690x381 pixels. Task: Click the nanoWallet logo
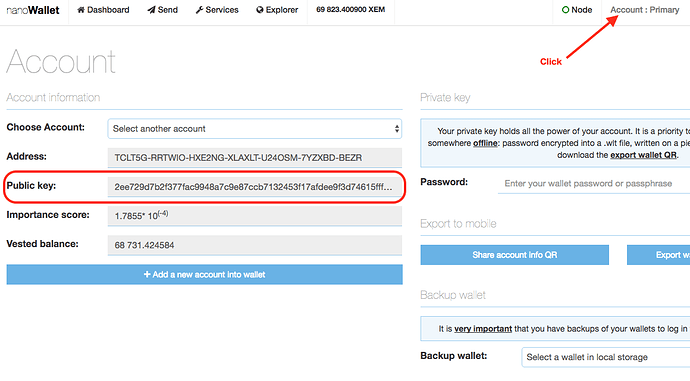tap(33, 10)
